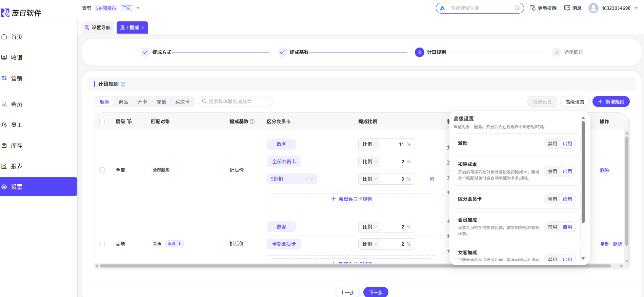Screen dimensions: 644x297
Task: Open the 收银 cashier icon in sidebar
Action: pyautogui.click(x=4, y=57)
